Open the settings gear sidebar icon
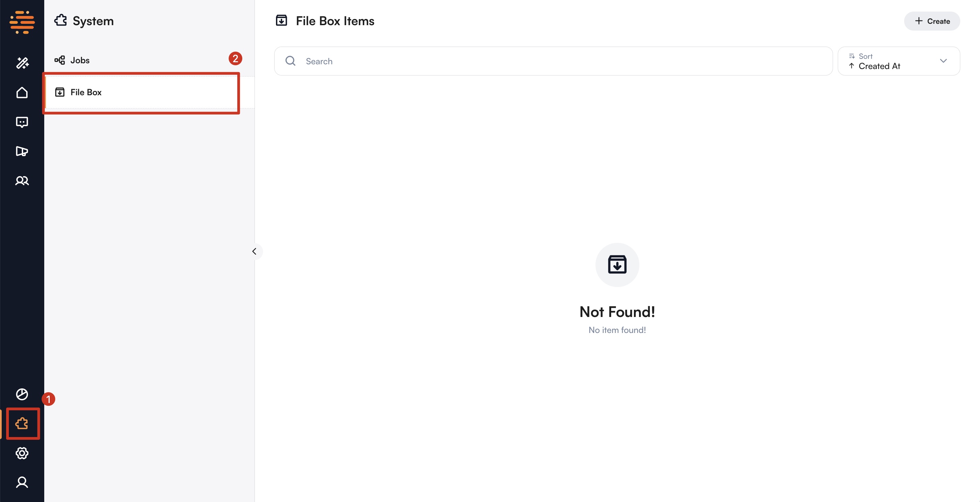The width and height of the screenshot is (980, 502). tap(22, 453)
